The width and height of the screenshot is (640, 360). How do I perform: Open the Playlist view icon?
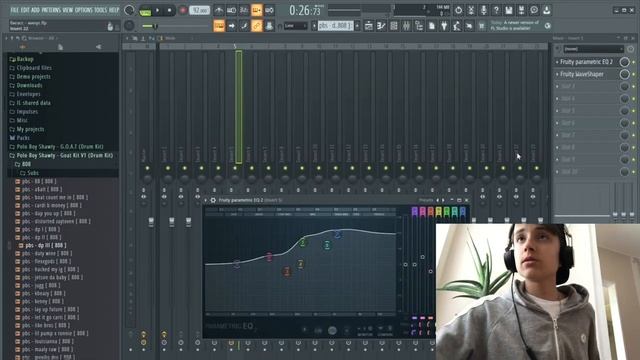coord(369,26)
